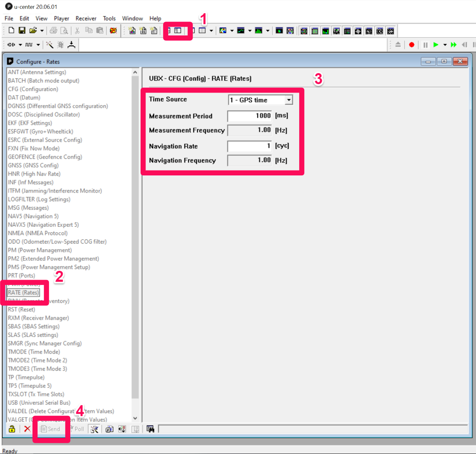The height and width of the screenshot is (454, 476).
Task: Click the Eject icon in player toolbar
Action: tap(398, 45)
